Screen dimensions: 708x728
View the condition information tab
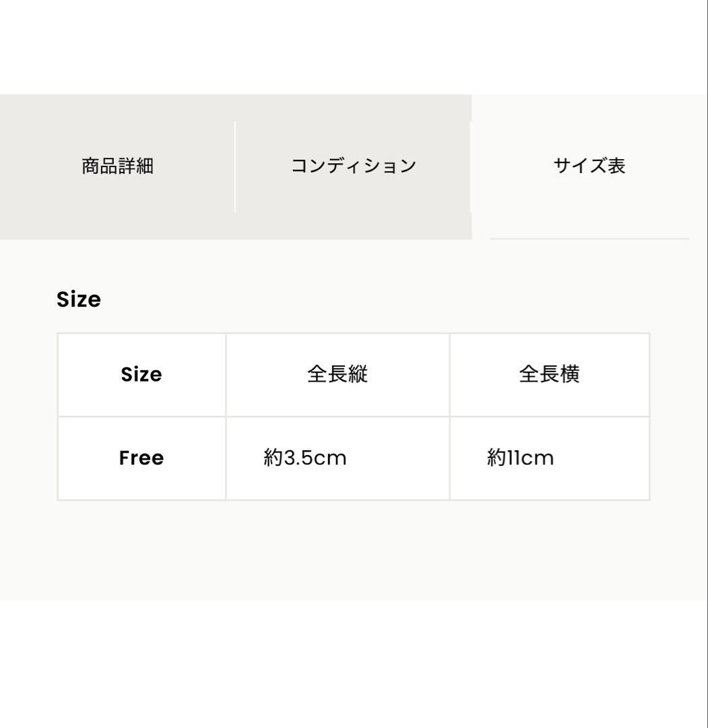point(354,166)
